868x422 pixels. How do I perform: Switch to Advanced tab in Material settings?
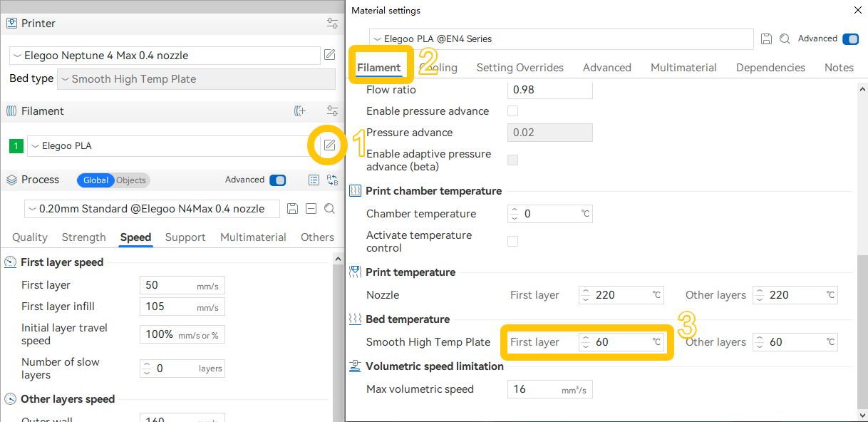click(607, 68)
